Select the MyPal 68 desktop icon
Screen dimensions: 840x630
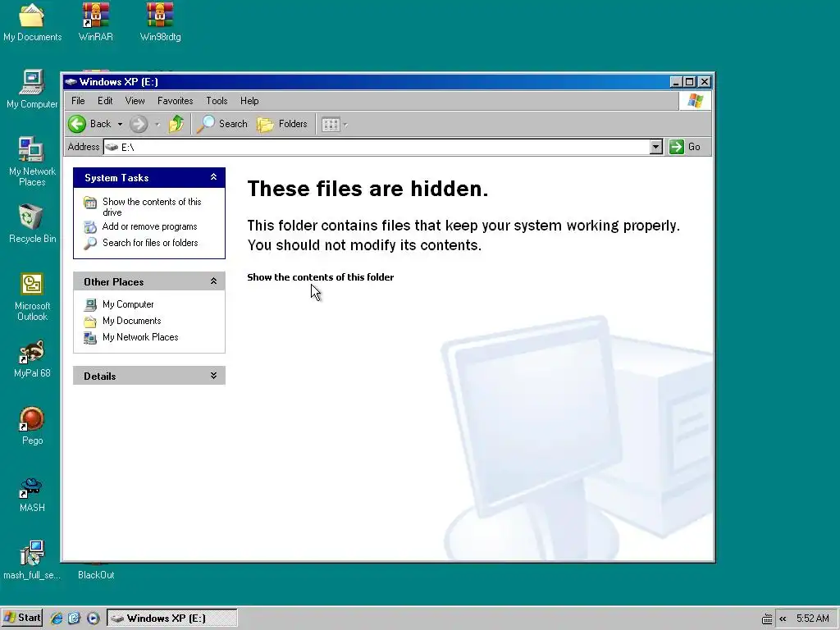[32, 359]
